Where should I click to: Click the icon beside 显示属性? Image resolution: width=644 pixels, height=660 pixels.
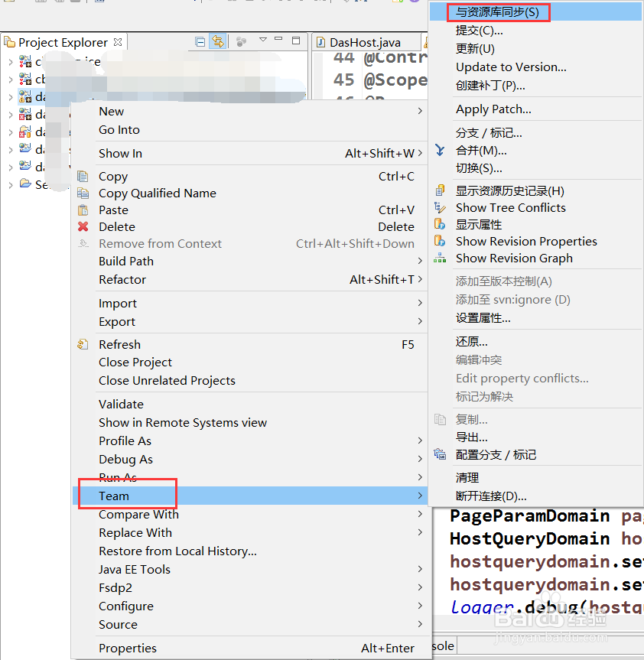click(x=440, y=224)
